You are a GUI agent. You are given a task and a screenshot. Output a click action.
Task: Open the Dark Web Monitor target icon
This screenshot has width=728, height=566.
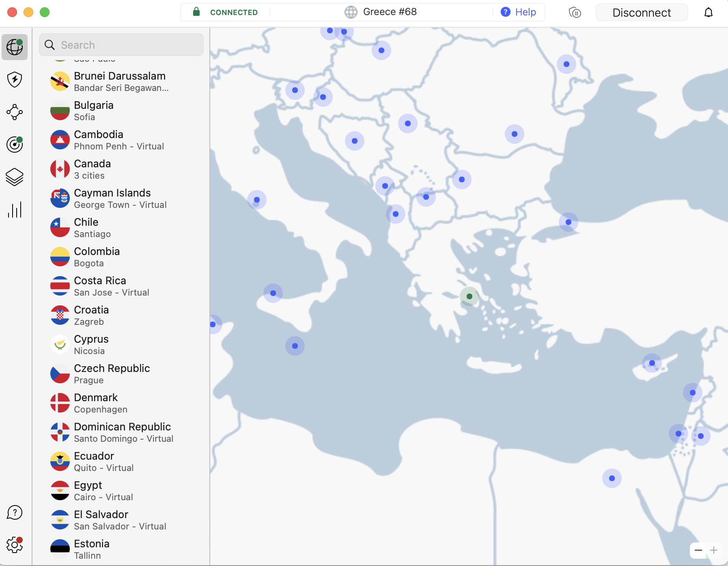coord(15,145)
